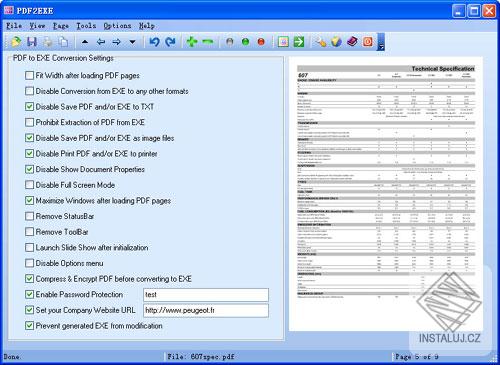The image size is (500, 365).
Task: Click the Copy pages icon
Action: 63,42
